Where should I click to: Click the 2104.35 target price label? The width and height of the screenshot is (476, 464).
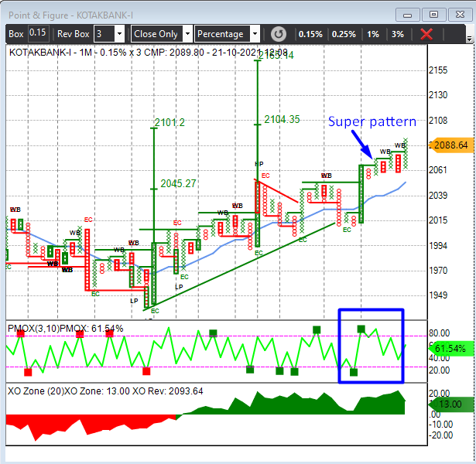[x=282, y=120]
